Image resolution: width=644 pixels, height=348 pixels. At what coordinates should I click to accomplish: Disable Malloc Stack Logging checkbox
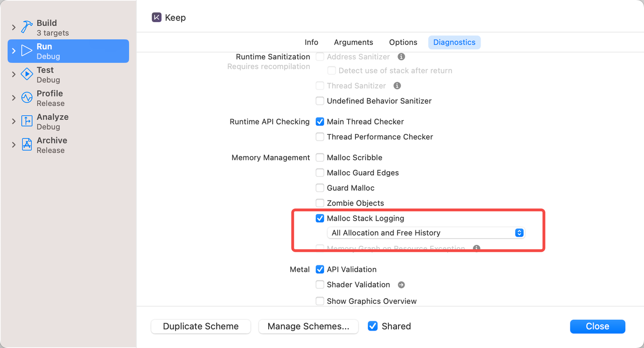coord(320,218)
